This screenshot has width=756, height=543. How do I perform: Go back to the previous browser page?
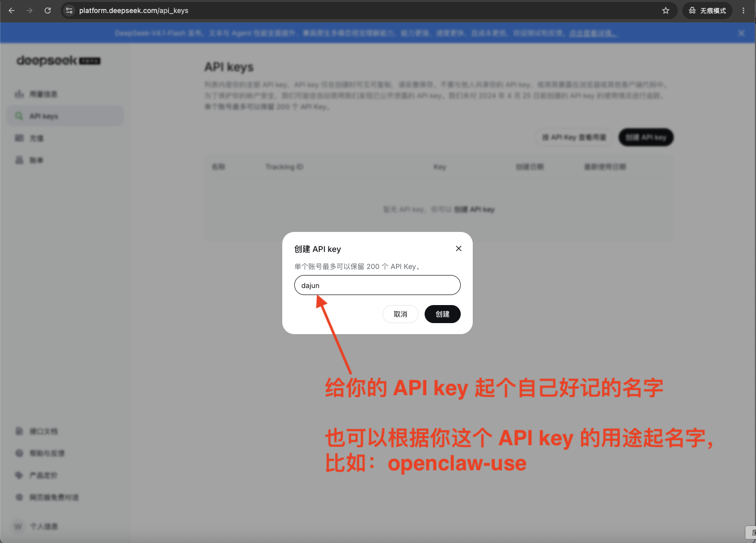[12, 11]
